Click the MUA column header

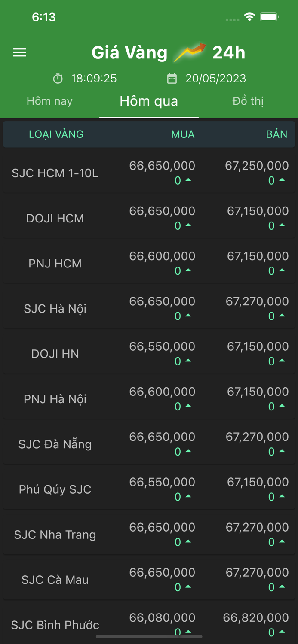point(182,134)
